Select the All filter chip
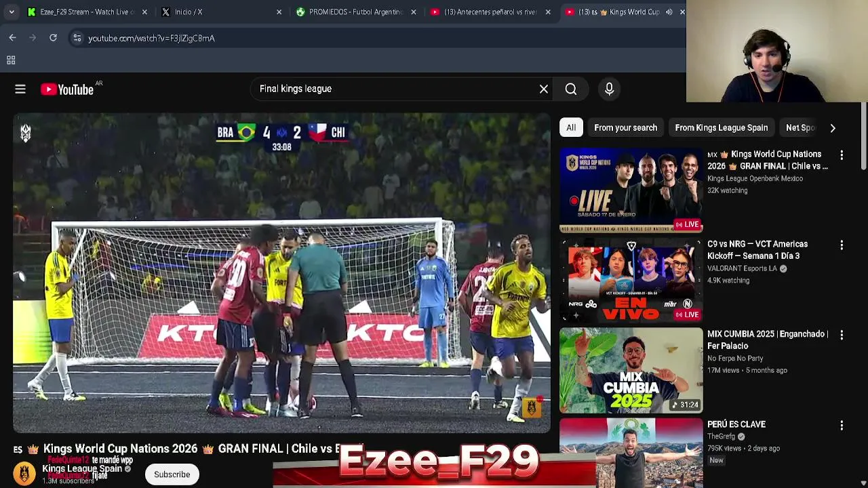 click(x=571, y=127)
